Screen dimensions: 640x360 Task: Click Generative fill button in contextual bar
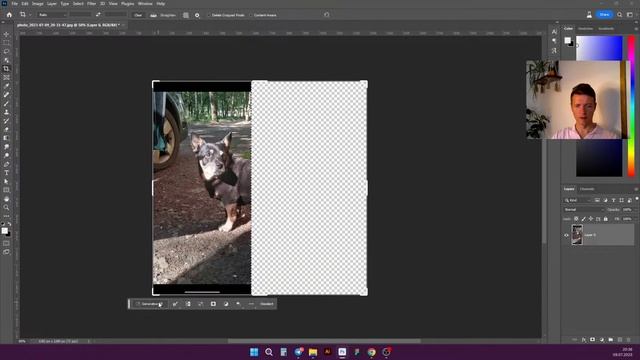[149, 304]
